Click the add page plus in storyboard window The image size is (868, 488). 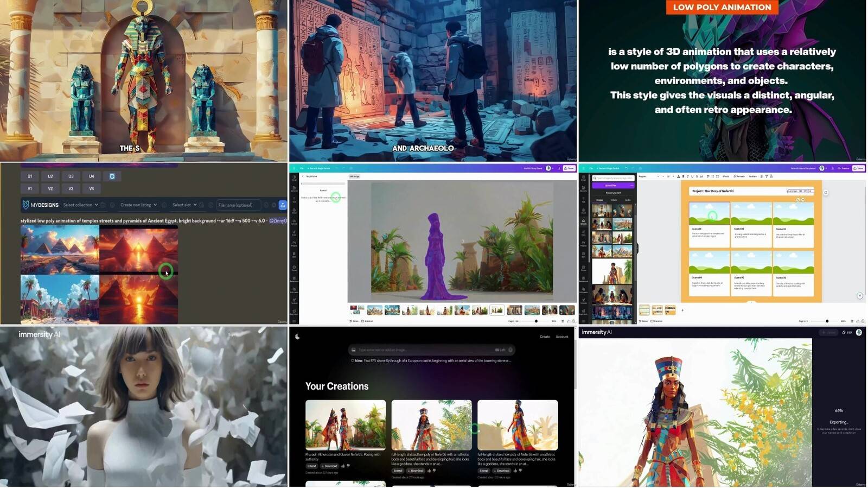coord(682,310)
